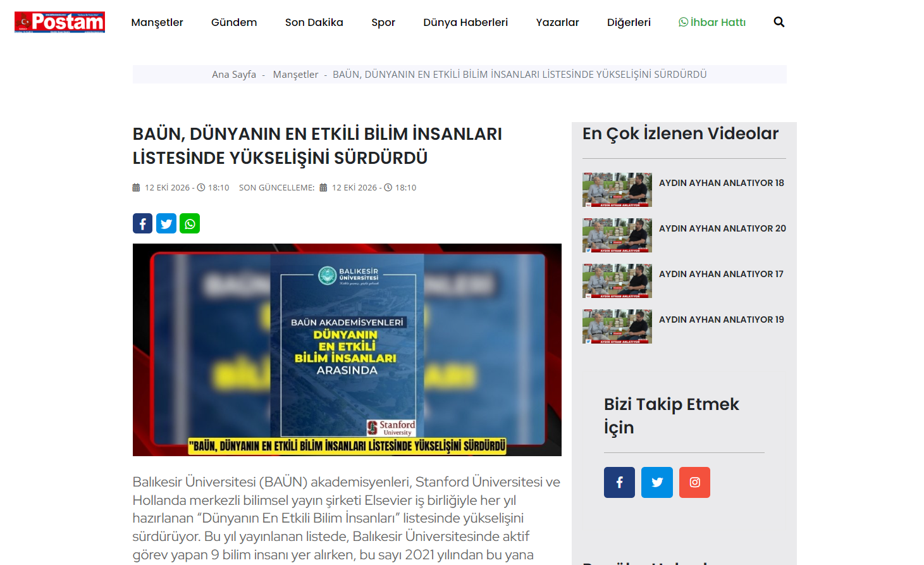Open Dünya Haberleri section
924x565 pixels.
click(465, 22)
